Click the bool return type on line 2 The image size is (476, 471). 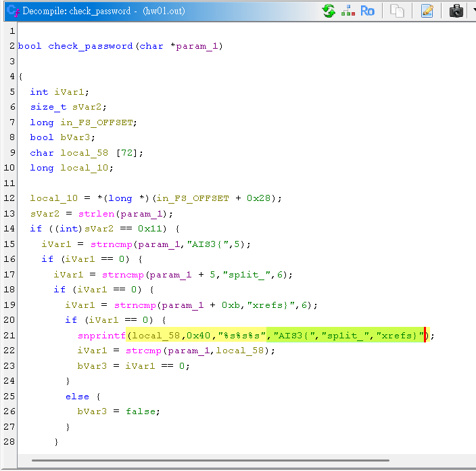(30, 46)
